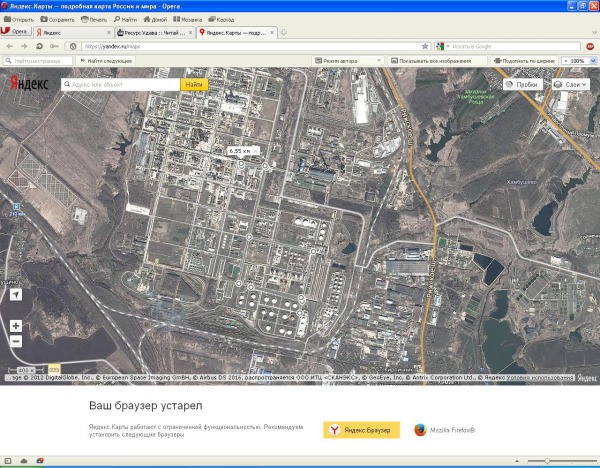The image size is (600, 468).
Task: Click Найти следующее button
Action: [x=106, y=61]
